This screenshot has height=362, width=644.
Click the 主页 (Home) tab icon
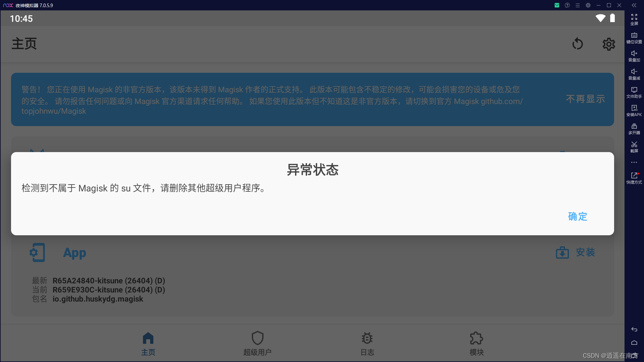pyautogui.click(x=148, y=339)
